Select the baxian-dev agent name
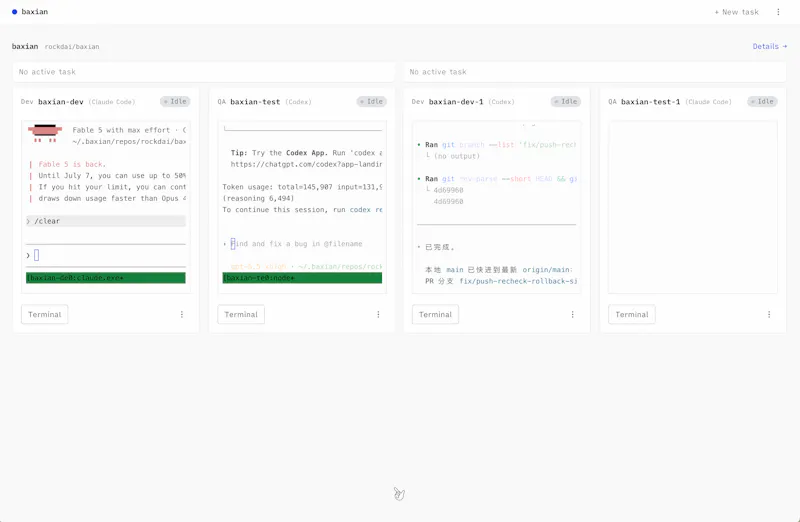 tap(61, 102)
